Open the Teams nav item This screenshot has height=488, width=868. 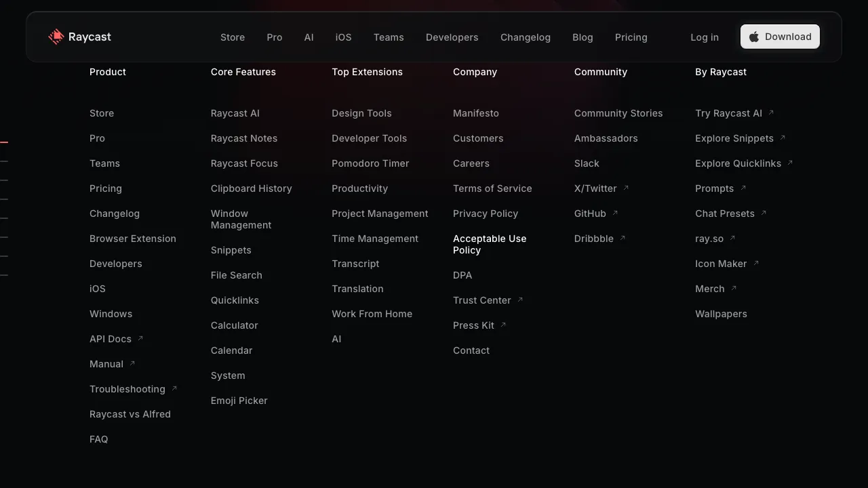click(x=389, y=37)
